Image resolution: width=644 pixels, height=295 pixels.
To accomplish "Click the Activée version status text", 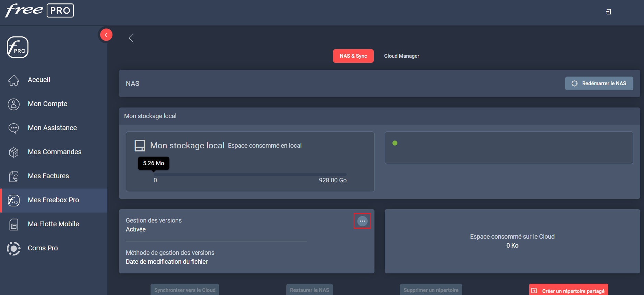I will tap(136, 229).
